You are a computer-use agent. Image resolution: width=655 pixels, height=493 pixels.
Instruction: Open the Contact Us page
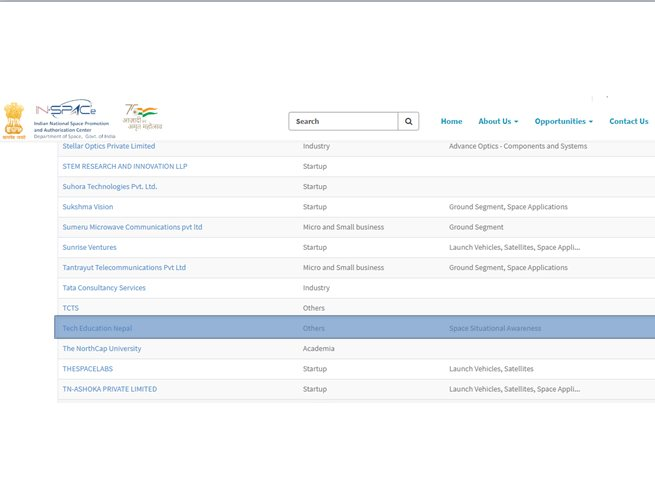click(628, 121)
